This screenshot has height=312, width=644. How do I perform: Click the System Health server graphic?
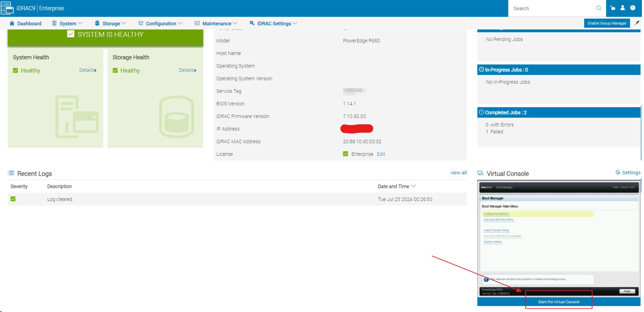(77, 117)
